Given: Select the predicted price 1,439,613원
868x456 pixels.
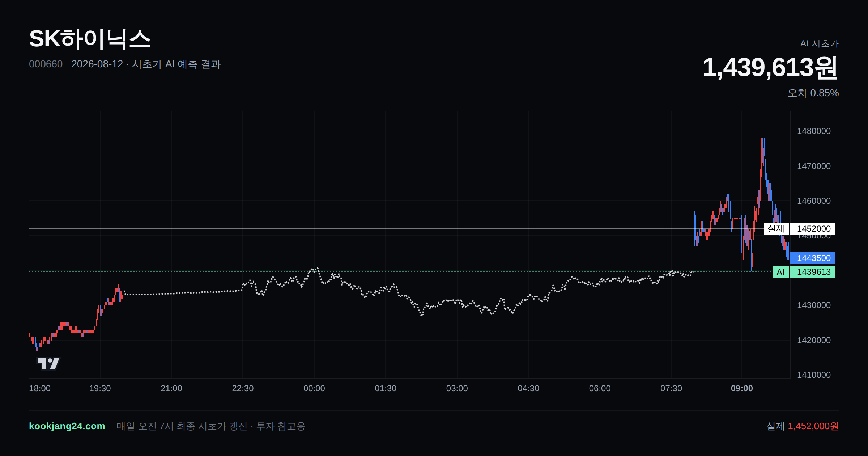Looking at the screenshot, I should (x=770, y=67).
